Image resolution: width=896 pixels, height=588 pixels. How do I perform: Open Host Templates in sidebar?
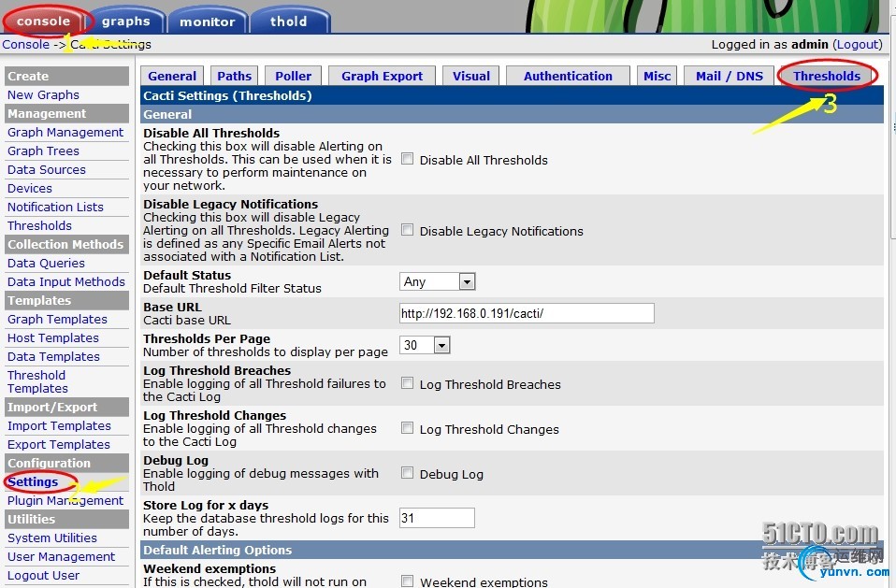(x=53, y=338)
